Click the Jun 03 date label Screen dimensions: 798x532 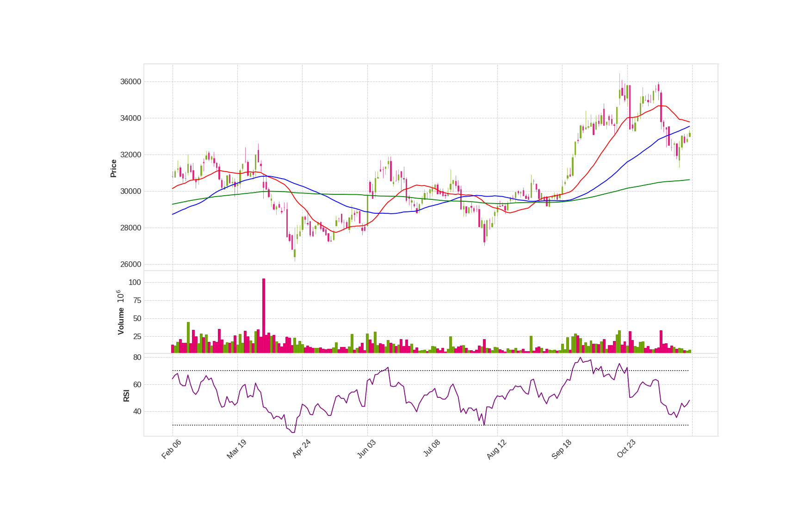pyautogui.click(x=366, y=449)
